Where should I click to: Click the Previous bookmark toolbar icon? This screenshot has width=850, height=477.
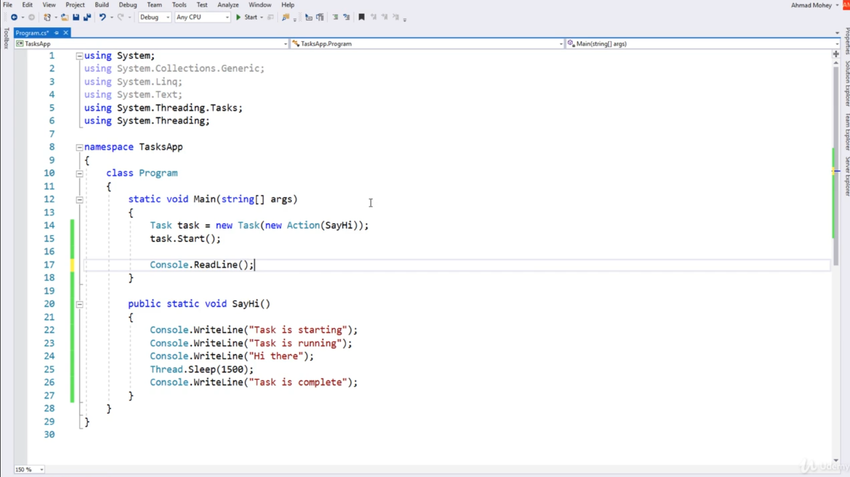(374, 17)
